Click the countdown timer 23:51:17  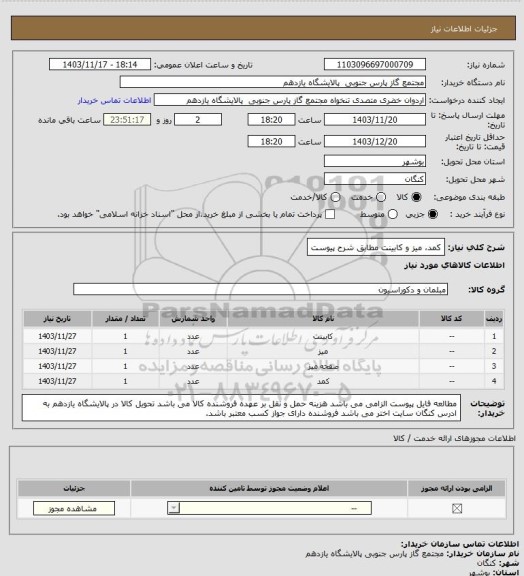[127, 120]
